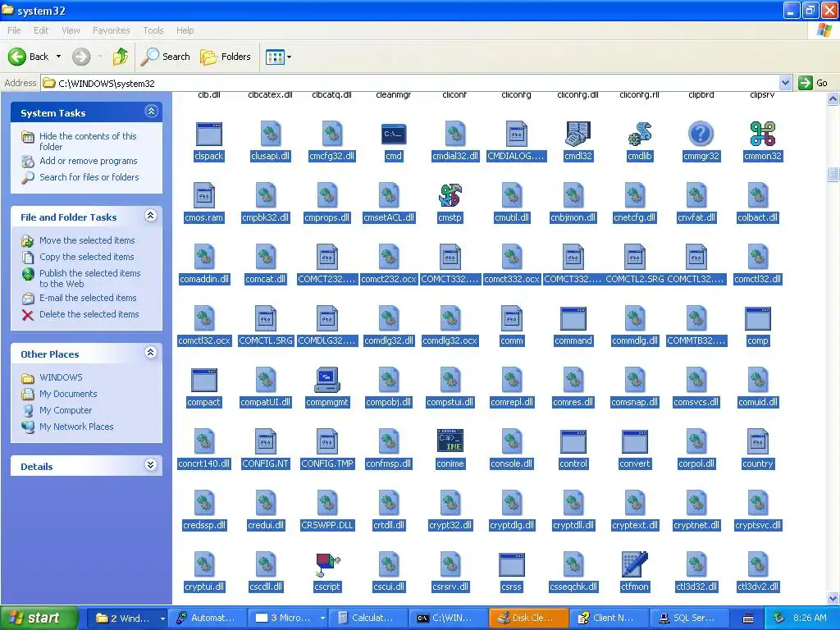Click the Go button

coord(813,83)
